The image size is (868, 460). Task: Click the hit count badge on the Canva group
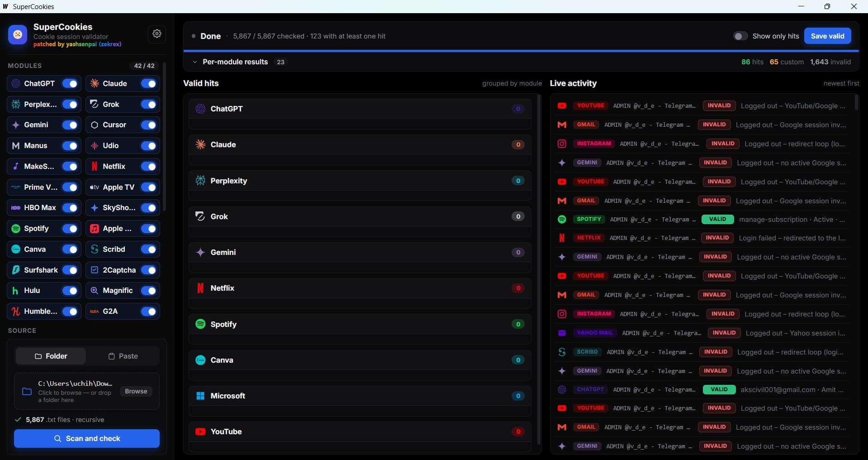(x=518, y=360)
